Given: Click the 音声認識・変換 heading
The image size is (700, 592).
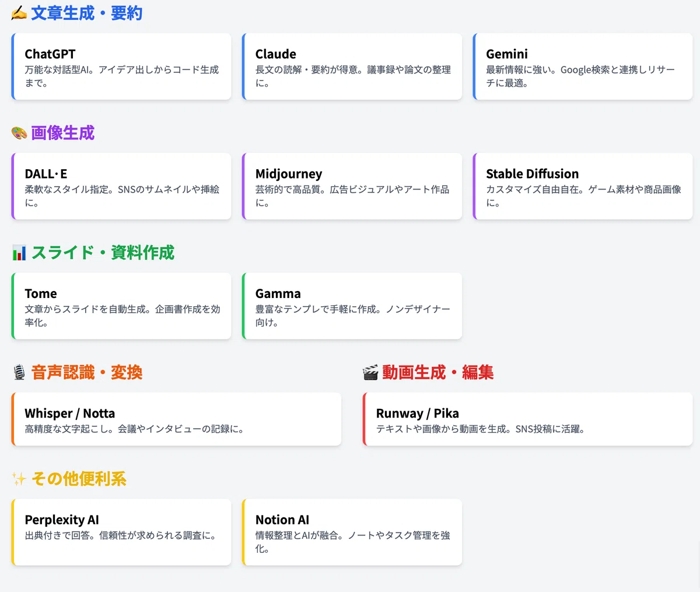Looking at the screenshot, I should [x=86, y=373].
